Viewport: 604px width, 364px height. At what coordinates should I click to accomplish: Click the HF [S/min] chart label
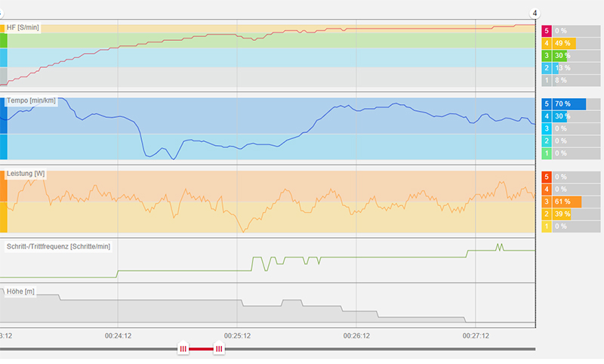point(23,28)
